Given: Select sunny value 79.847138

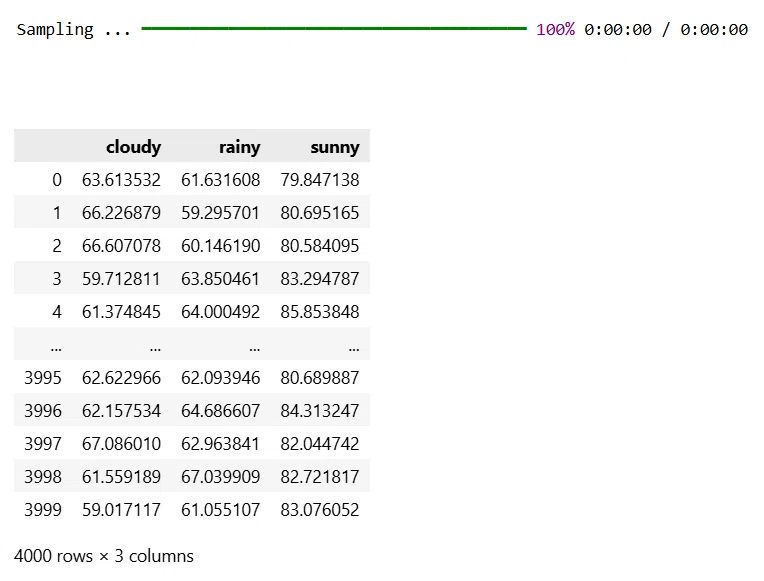Looking at the screenshot, I should 320,180.
